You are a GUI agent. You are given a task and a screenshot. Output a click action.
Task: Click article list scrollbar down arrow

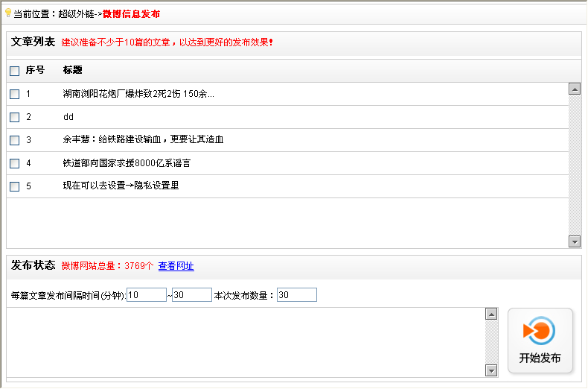pos(575,241)
